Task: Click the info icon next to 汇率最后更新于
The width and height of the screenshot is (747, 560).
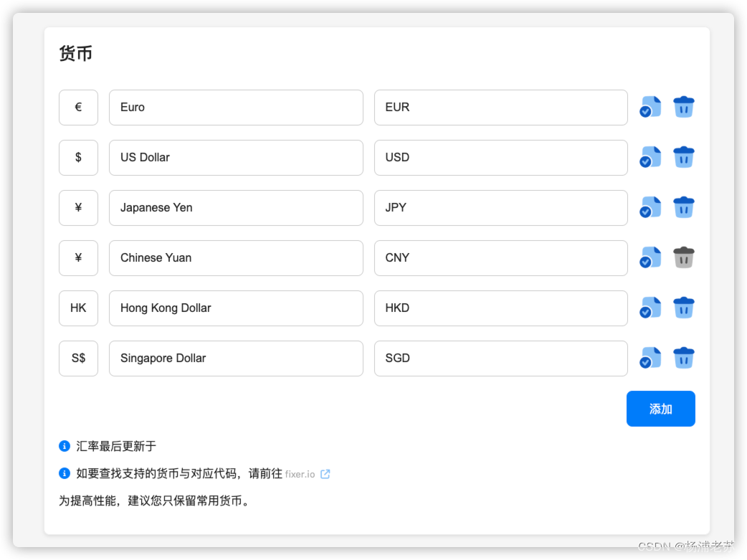Action: click(65, 446)
